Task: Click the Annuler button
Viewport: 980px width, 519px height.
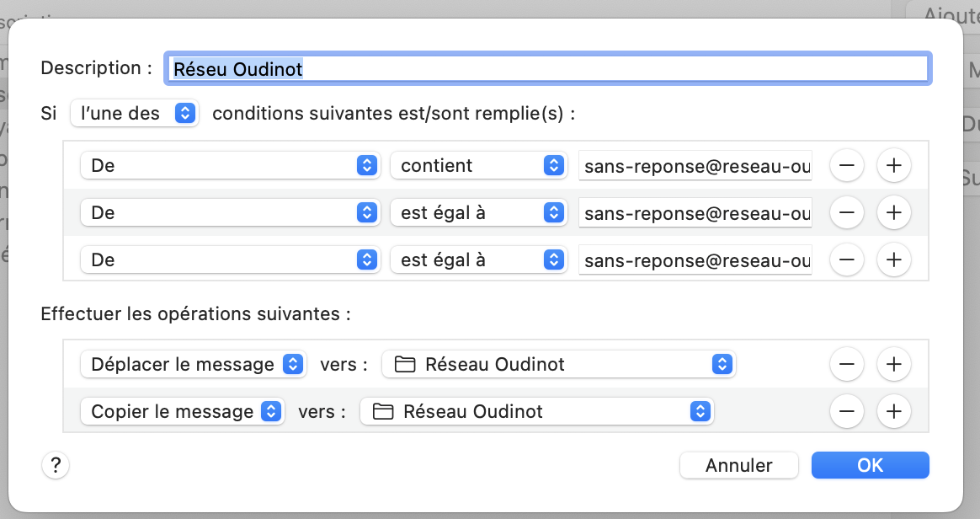Action: (x=738, y=465)
